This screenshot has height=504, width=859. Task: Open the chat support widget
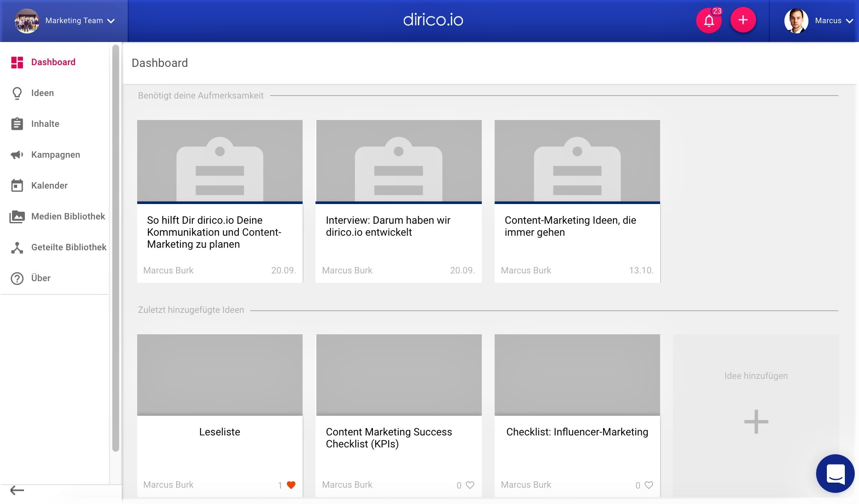click(x=835, y=474)
